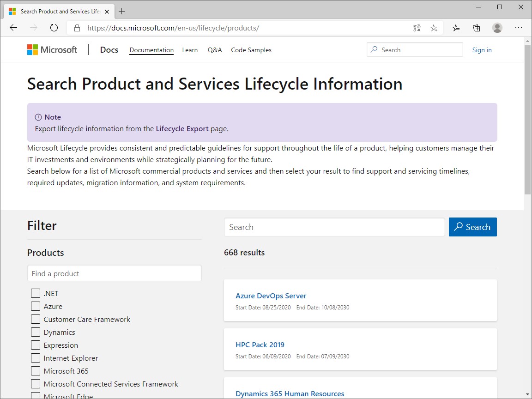
Task: Enable the Dynamics filter checkbox
Action: click(35, 332)
